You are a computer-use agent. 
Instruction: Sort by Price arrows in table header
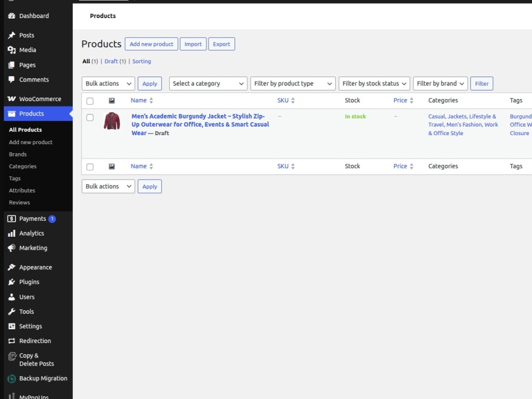[x=411, y=101]
